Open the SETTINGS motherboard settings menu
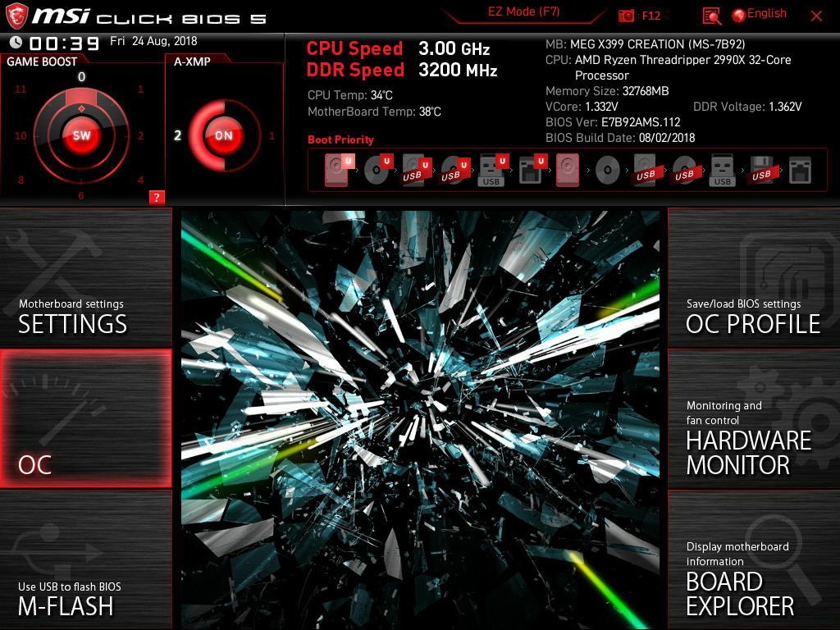Viewport: 840px width, 630px height. [x=85, y=277]
